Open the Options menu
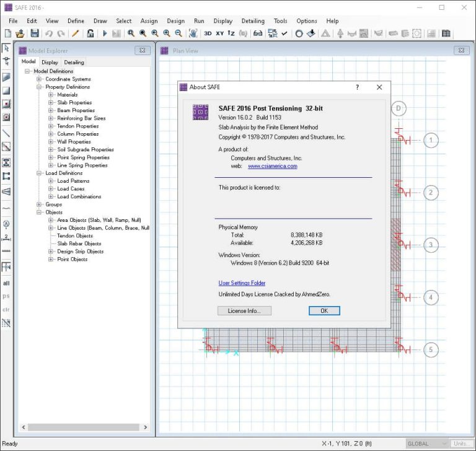The height and width of the screenshot is (451, 476). point(307,21)
